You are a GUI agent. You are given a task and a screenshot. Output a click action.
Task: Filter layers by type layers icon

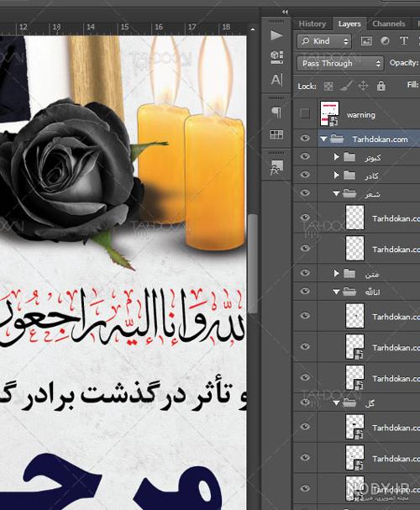pyautogui.click(x=404, y=41)
